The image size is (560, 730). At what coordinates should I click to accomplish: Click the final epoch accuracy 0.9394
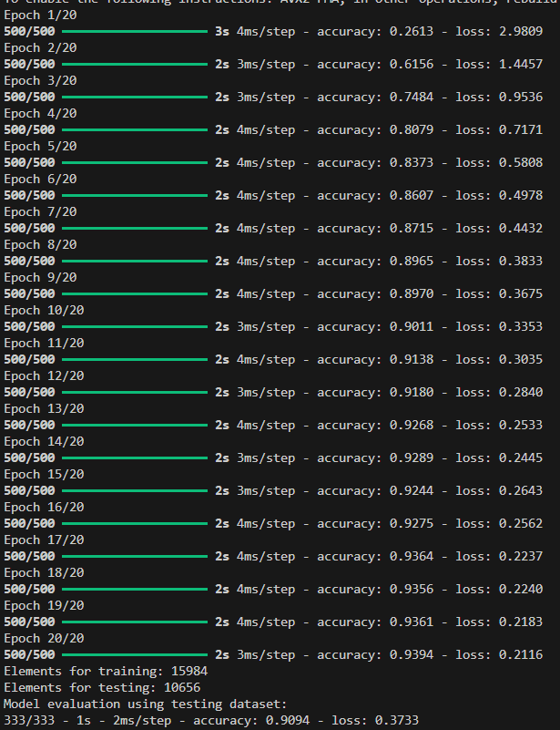click(412, 654)
